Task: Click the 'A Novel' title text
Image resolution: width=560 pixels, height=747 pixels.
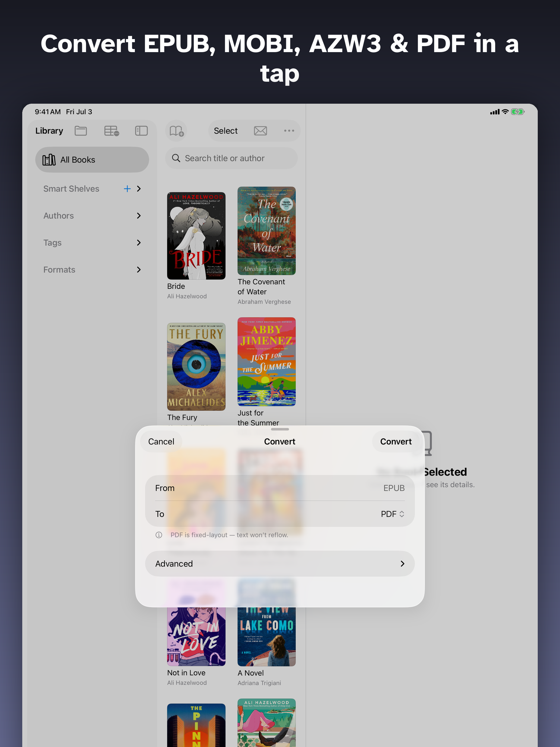Action: (250, 673)
